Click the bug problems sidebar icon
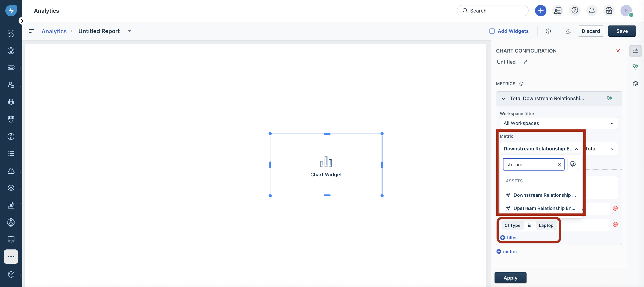Viewport: 644px width, 287px height. click(11, 102)
